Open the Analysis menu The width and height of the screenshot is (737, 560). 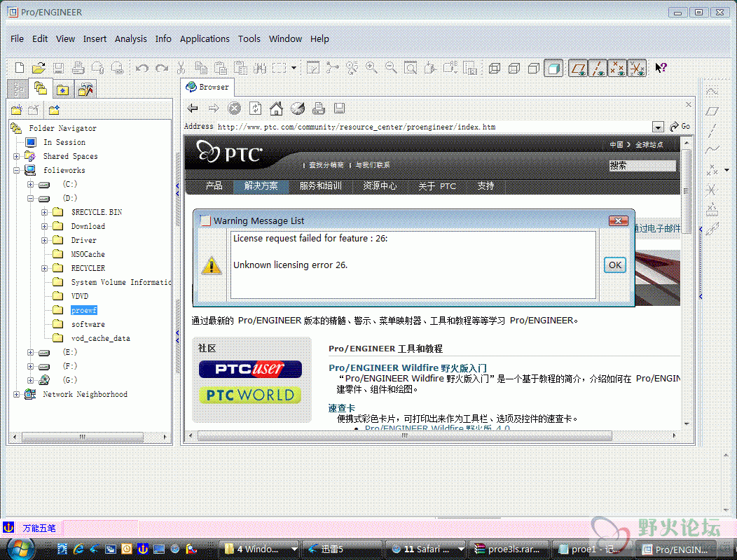coord(131,39)
